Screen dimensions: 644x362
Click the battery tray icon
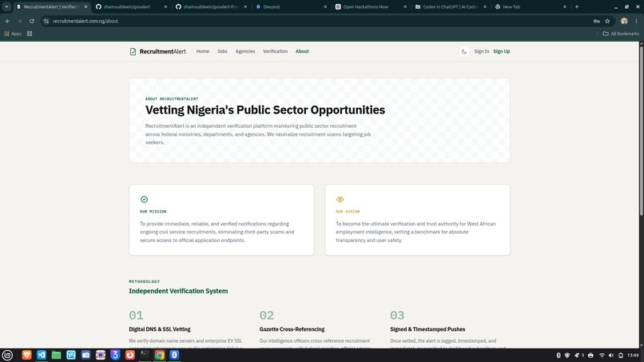(x=621, y=356)
